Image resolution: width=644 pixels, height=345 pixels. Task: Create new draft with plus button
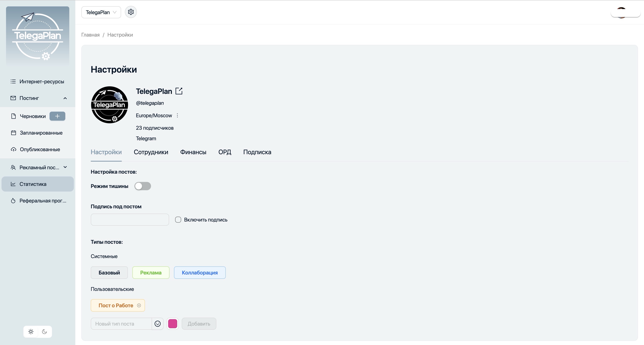tap(57, 116)
